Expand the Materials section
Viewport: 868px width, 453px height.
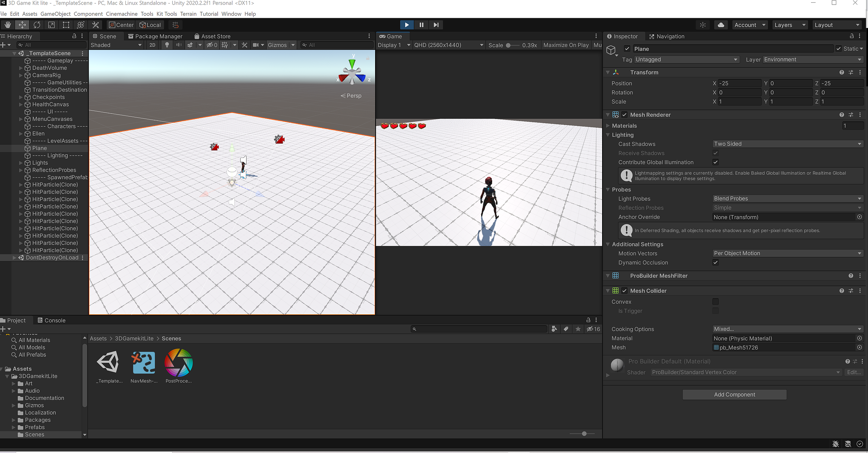608,126
